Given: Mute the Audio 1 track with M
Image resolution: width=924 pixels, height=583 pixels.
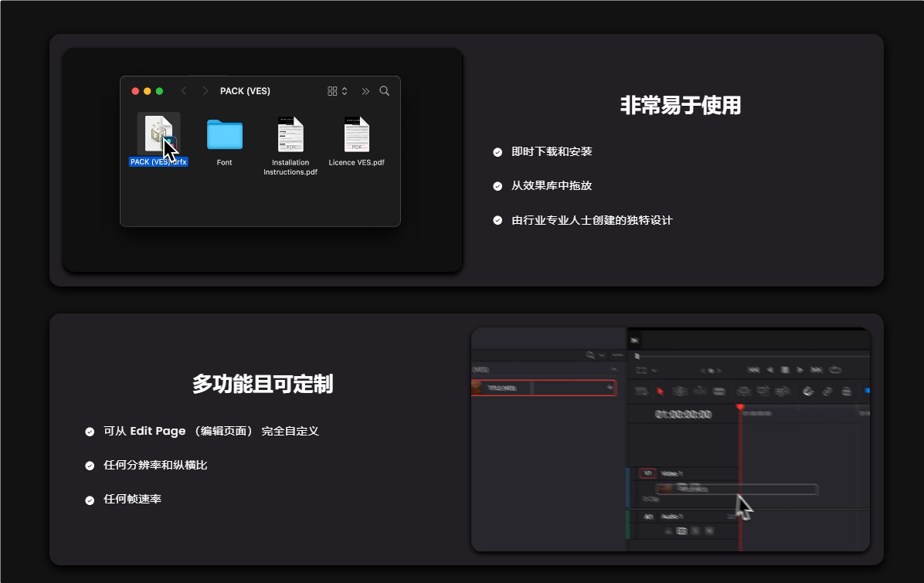Looking at the screenshot, I should pyautogui.click(x=709, y=531).
